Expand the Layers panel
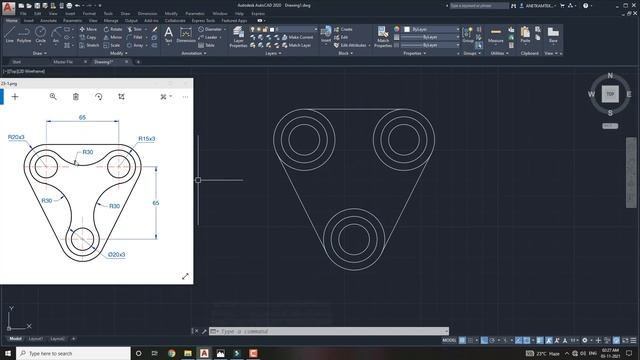Image resolution: width=640 pixels, height=360 pixels. point(273,53)
